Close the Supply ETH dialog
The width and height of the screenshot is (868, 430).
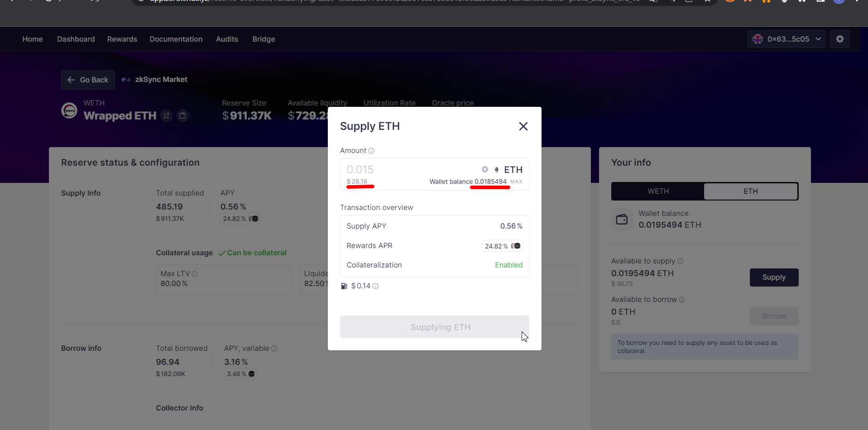(523, 126)
